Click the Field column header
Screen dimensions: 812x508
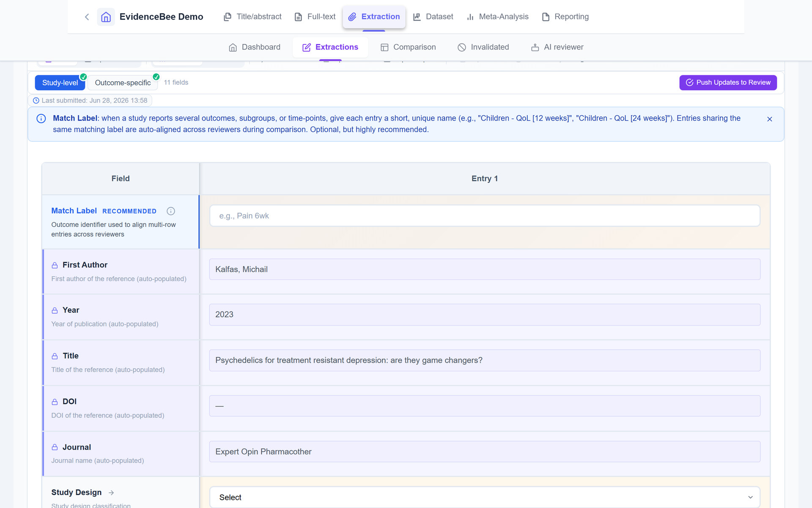(121, 179)
